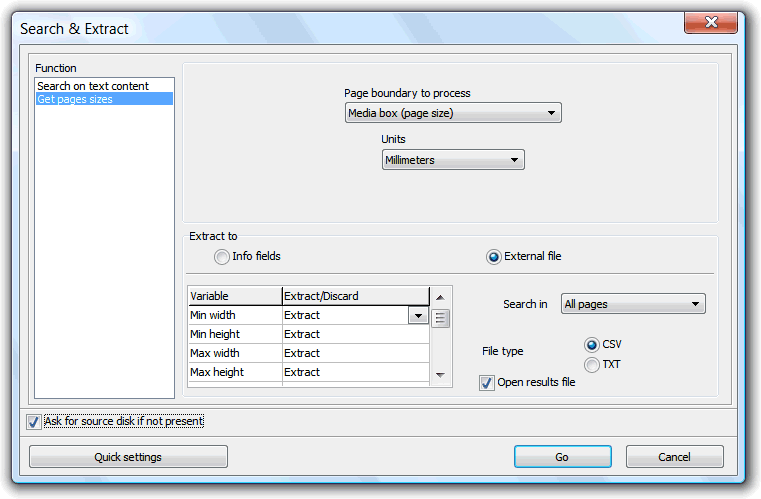Close the Search & Extract dialog
This screenshot has width=761, height=499.
[x=711, y=22]
